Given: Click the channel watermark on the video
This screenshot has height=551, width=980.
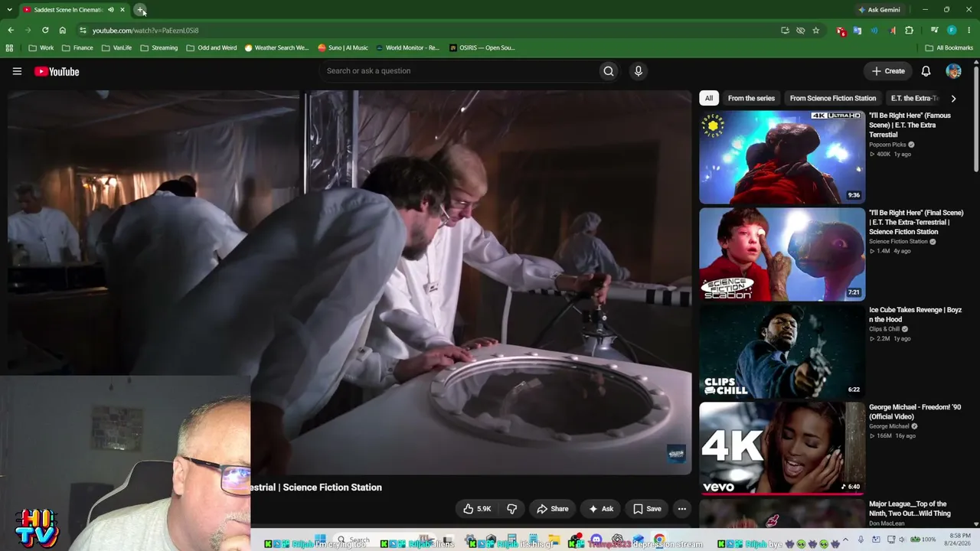Looking at the screenshot, I should [676, 454].
